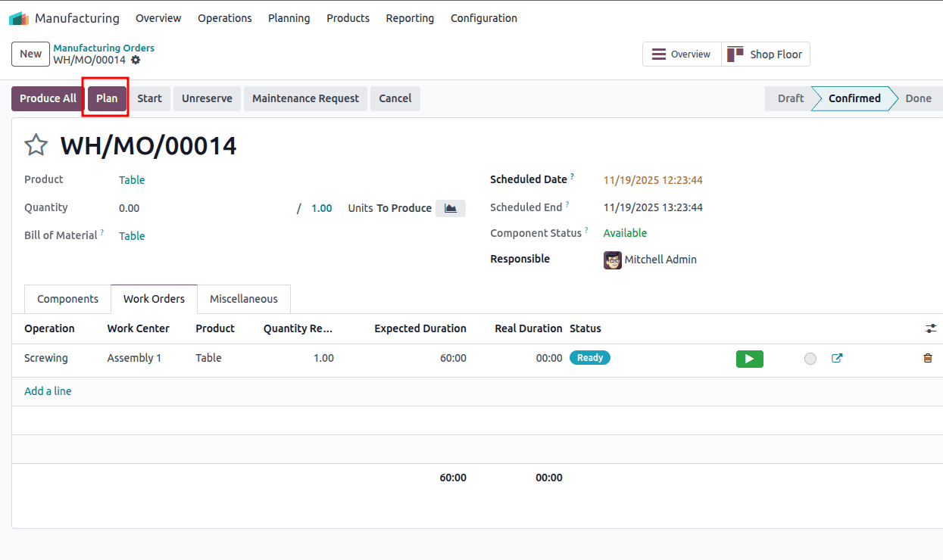Image resolution: width=943 pixels, height=560 pixels.
Task: Delete the Screwing work order line with the trash icon
Action: click(927, 358)
